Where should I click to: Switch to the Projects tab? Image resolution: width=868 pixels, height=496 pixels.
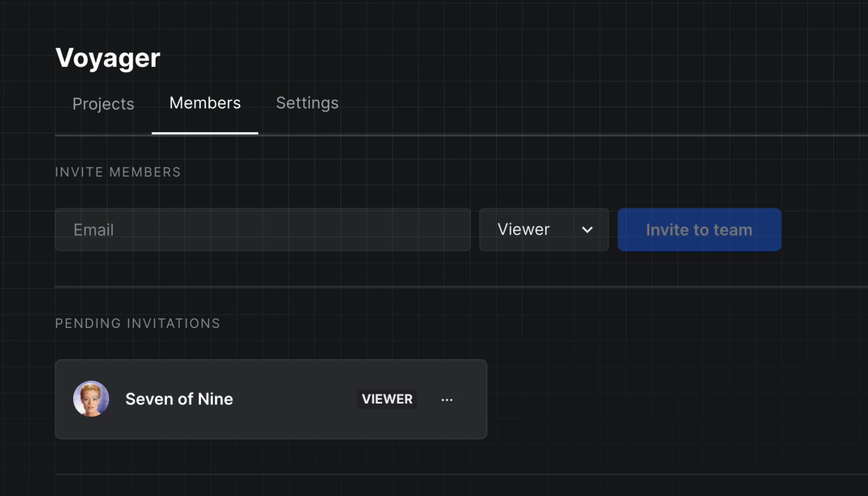pos(103,104)
